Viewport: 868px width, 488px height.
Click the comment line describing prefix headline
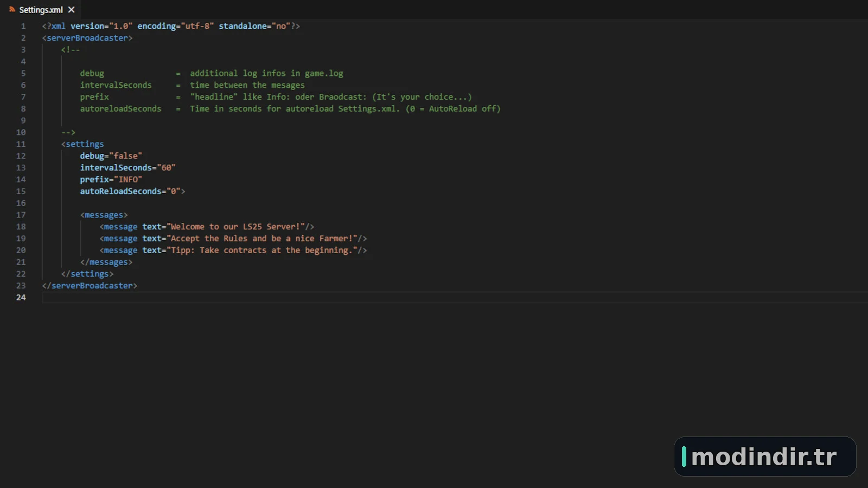click(276, 97)
